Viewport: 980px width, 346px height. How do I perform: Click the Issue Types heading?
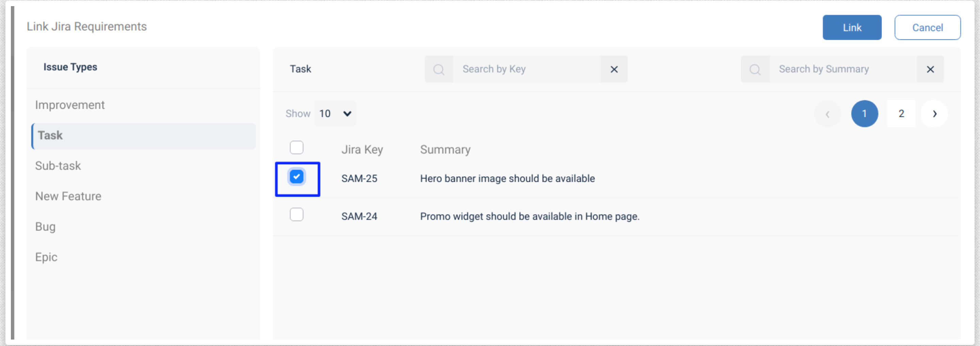pos(70,67)
